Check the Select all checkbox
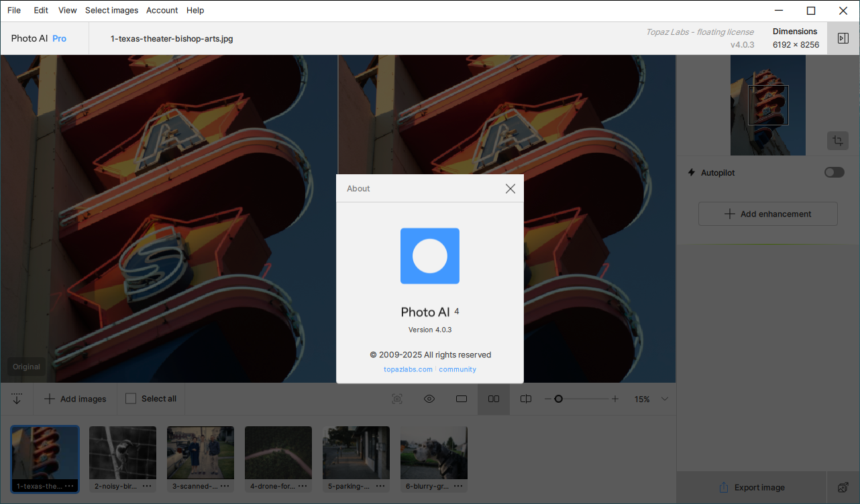The height and width of the screenshot is (504, 860). click(x=131, y=399)
